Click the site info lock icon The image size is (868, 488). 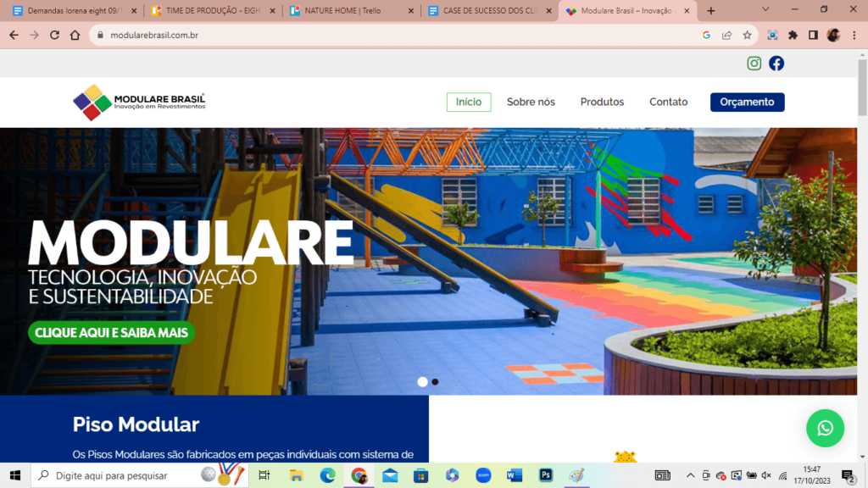click(x=100, y=35)
